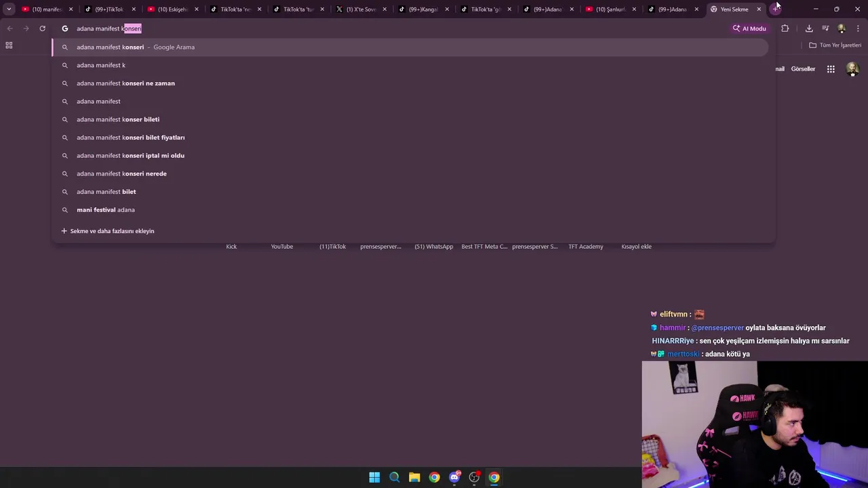
Task: Open the Chrome profile avatar in toolbar
Action: [x=842, y=28]
